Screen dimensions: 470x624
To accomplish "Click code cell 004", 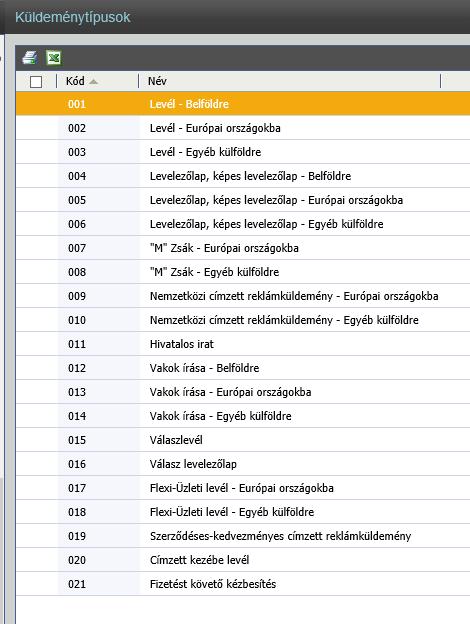I will pos(98,176).
